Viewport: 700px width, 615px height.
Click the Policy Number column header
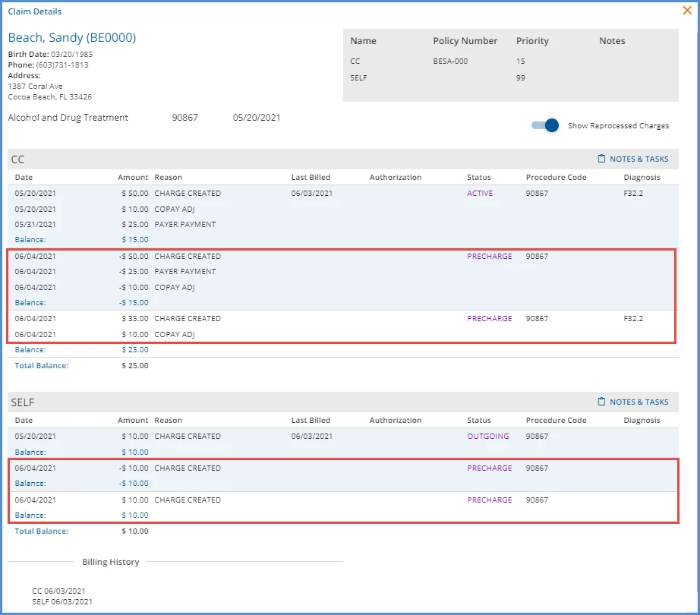click(x=465, y=40)
